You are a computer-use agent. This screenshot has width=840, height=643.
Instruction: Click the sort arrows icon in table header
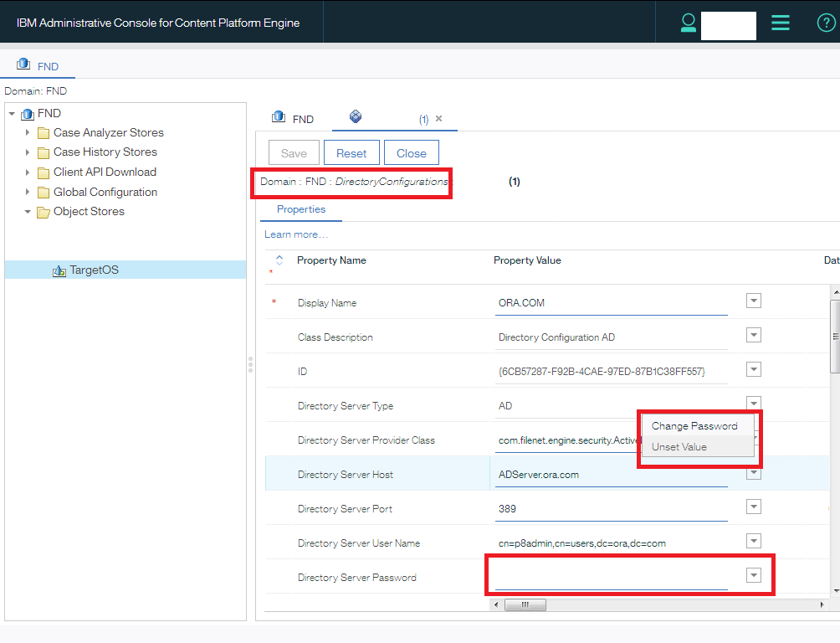[x=279, y=260]
